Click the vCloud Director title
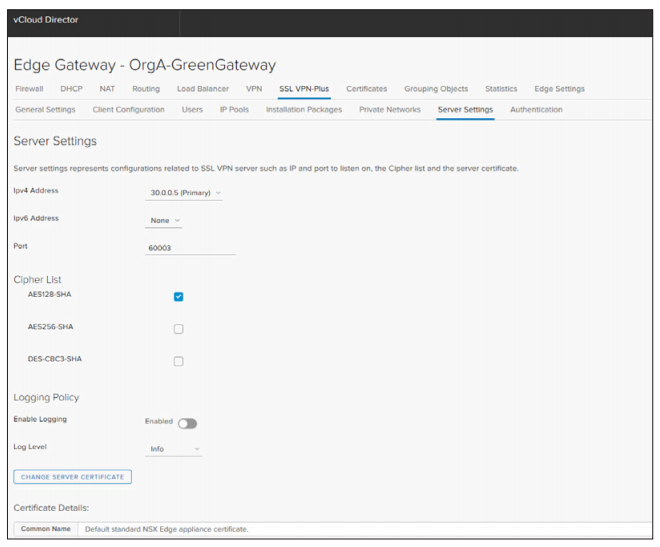660x547 pixels. (45, 20)
